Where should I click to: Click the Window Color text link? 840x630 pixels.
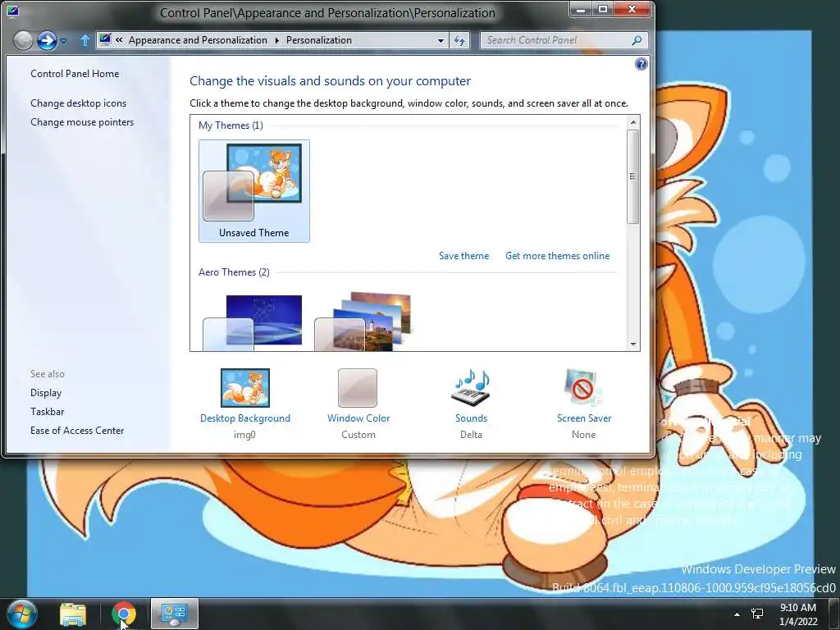pyautogui.click(x=358, y=418)
